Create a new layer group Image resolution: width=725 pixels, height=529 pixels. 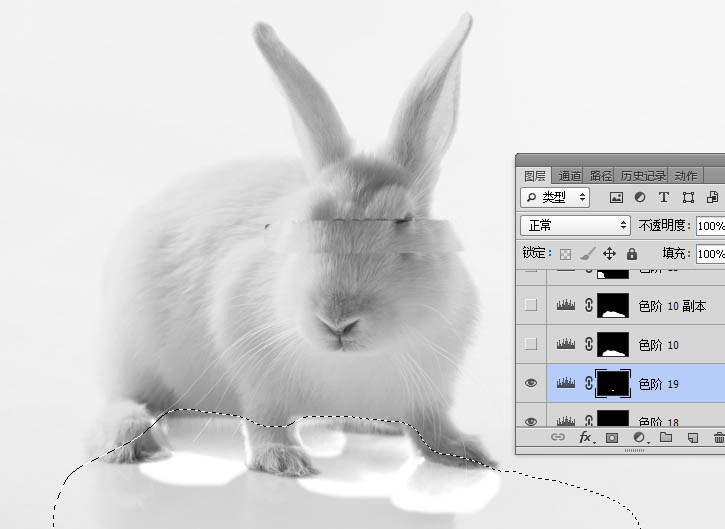click(x=665, y=438)
